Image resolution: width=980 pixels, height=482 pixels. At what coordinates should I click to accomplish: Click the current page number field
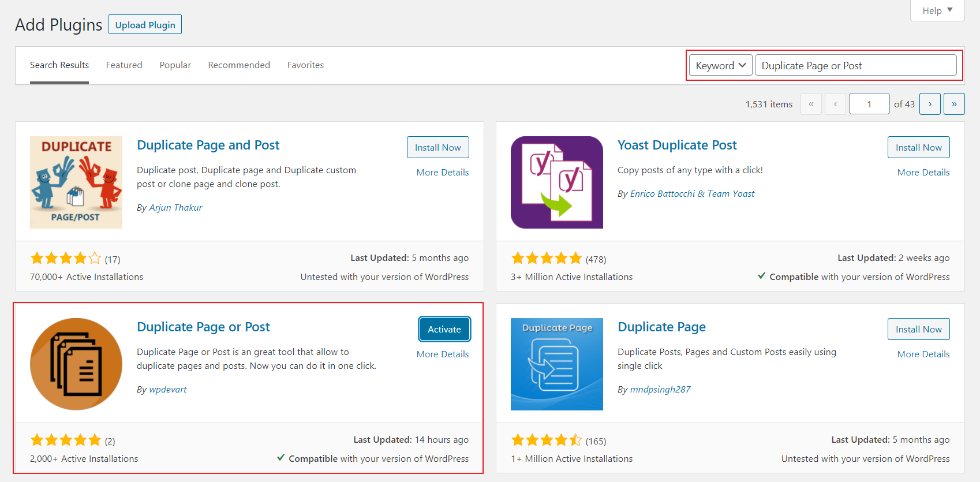coord(869,104)
